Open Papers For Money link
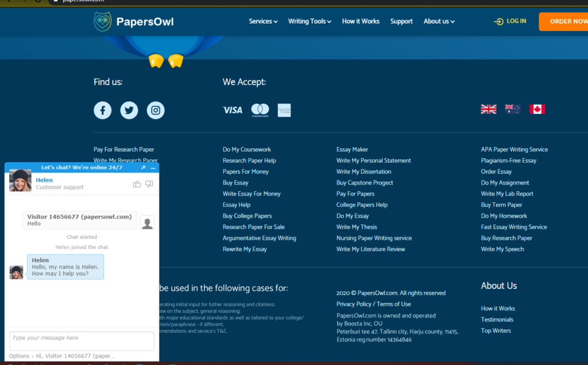Screen dimensions: 588x365 coord(246,172)
